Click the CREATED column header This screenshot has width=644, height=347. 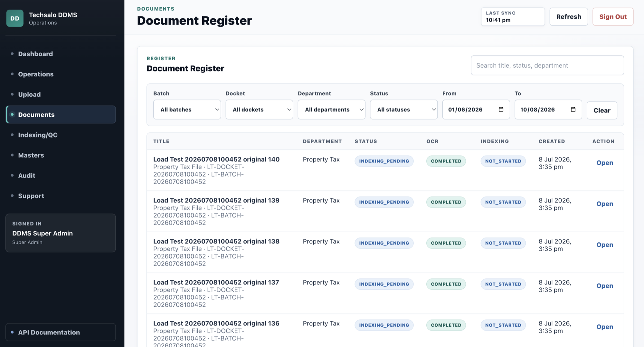[x=552, y=141]
